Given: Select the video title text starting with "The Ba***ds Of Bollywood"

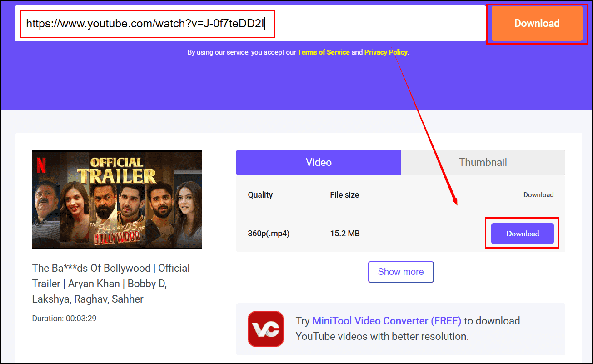Looking at the screenshot, I should tap(111, 284).
